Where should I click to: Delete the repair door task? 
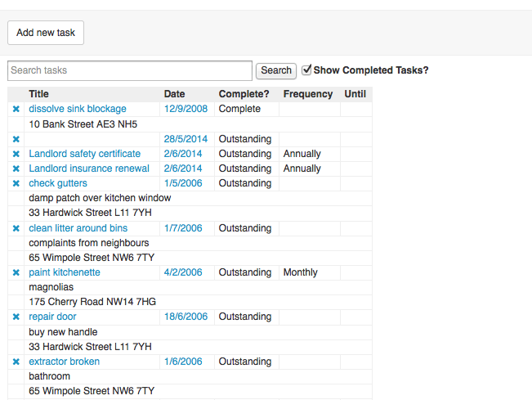coord(16,317)
